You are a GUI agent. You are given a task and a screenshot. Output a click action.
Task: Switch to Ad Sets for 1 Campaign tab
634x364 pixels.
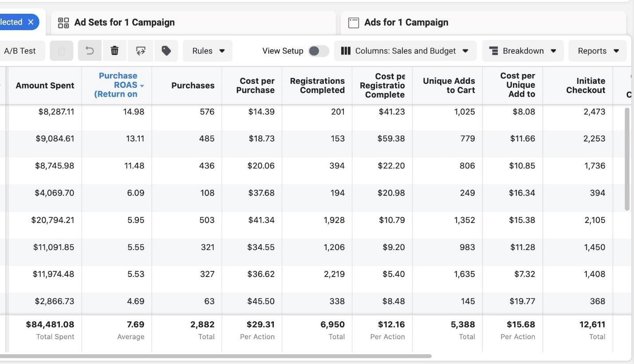[x=124, y=23]
